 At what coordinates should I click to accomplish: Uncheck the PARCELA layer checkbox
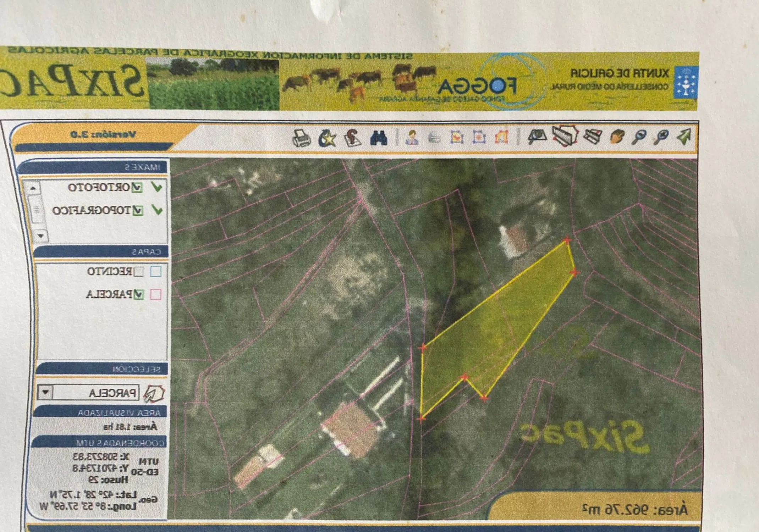click(139, 294)
